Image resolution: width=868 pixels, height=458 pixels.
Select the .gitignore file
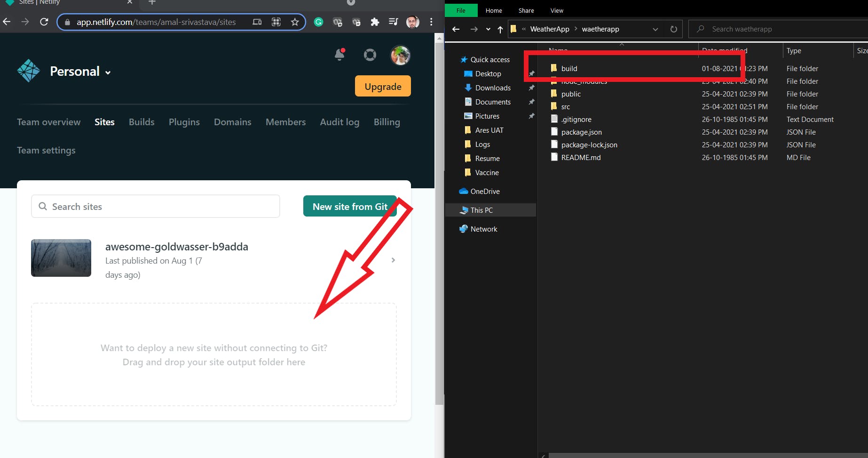576,120
